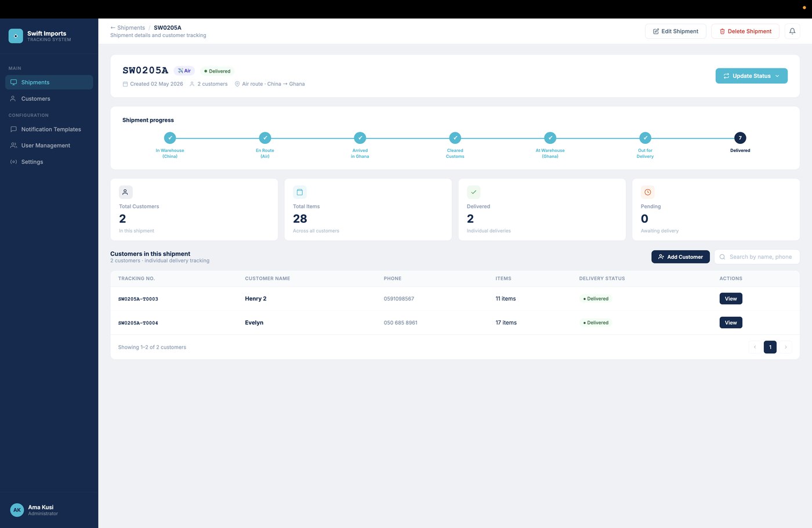
Task: Click the AK user avatar
Action: (x=17, y=510)
